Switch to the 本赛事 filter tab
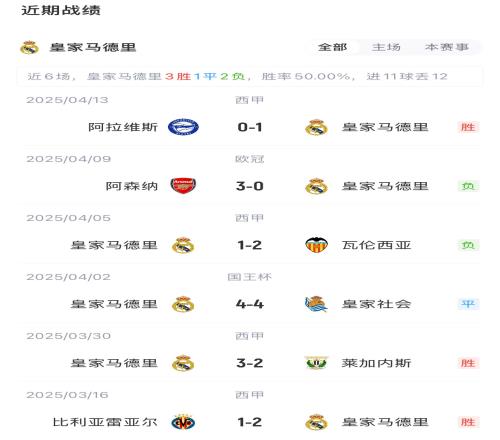This screenshot has height=440, width=500. tap(447, 47)
